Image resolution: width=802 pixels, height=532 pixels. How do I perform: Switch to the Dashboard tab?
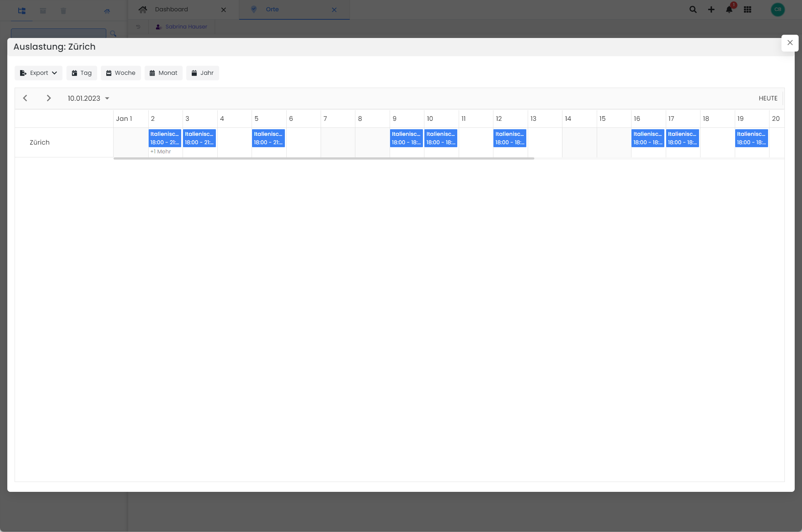pos(171,9)
